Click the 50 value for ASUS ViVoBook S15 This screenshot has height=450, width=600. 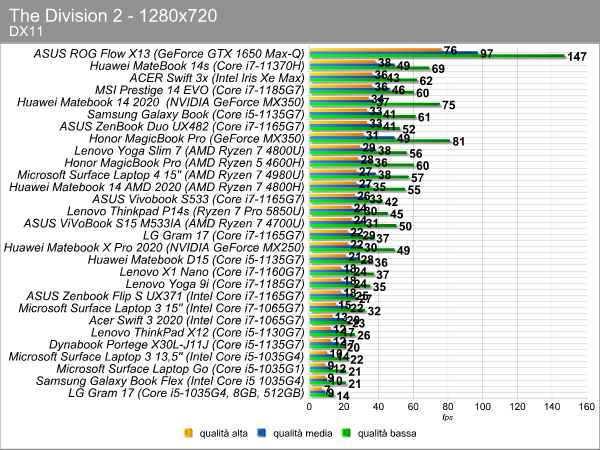[x=405, y=227]
